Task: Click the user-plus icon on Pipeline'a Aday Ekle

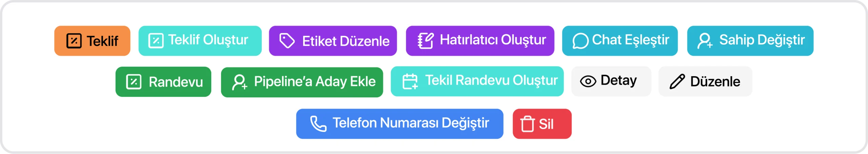Action: pos(239,82)
